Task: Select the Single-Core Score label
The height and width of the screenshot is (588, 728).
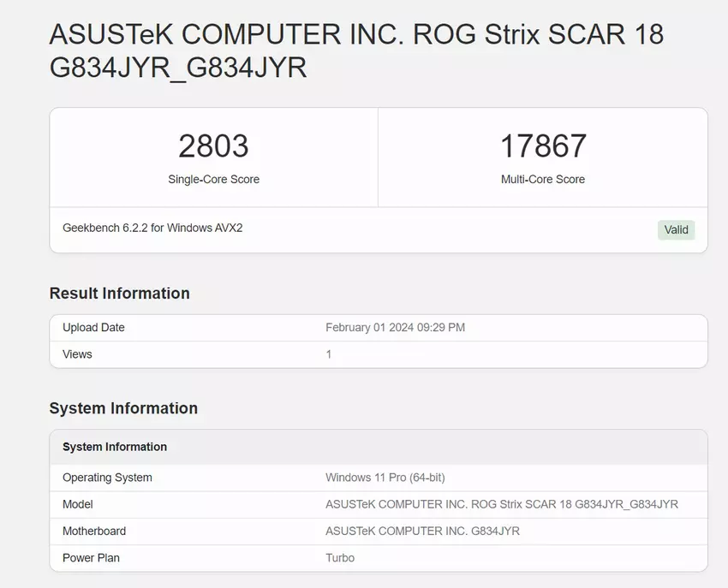Action: point(213,180)
